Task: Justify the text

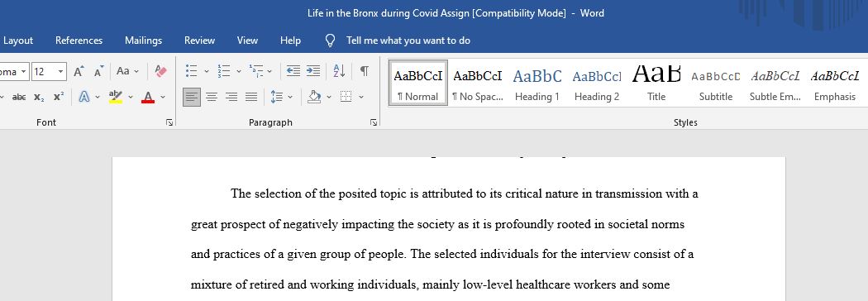Action: (251, 97)
